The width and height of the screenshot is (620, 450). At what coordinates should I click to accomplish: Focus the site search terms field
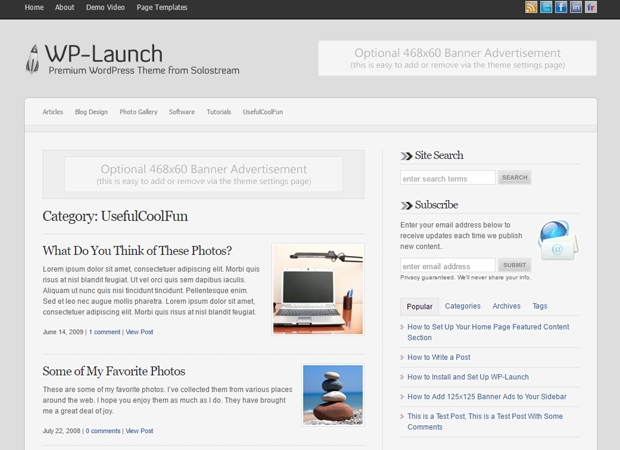tap(448, 178)
